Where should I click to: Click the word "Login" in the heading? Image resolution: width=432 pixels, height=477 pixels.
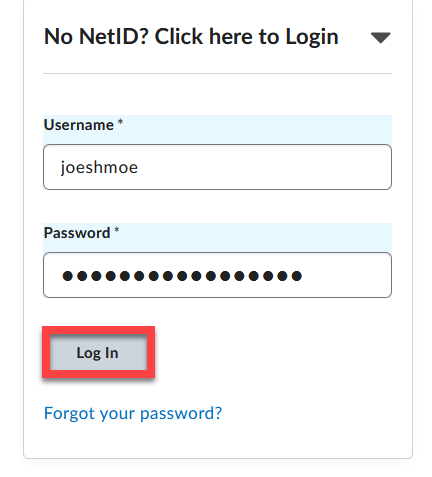pyautogui.click(x=312, y=37)
